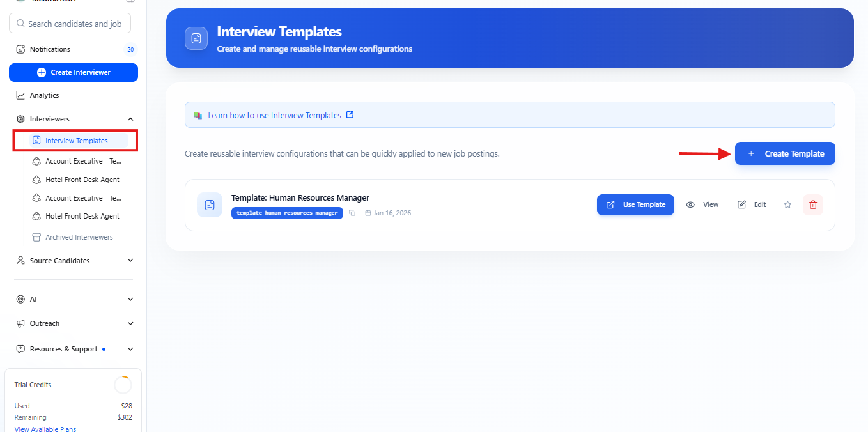Expand the AI section
This screenshot has height=432, width=868.
pyautogui.click(x=130, y=299)
